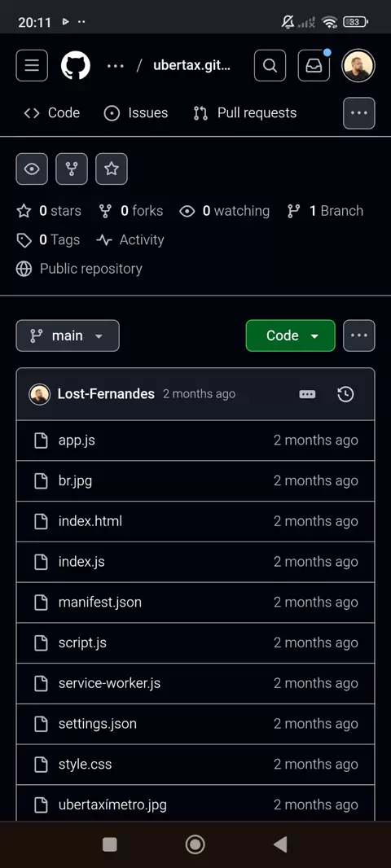Screen dimensions: 391x868
Task: Open the search magnifier button
Action: pos(270,65)
